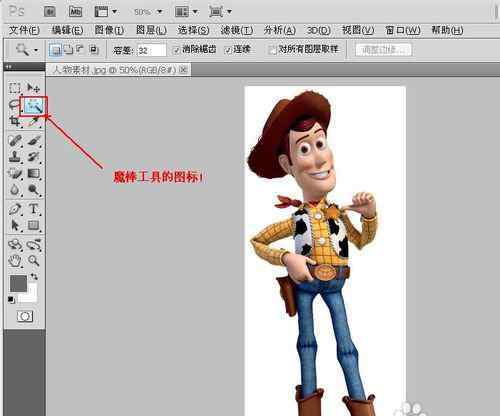Select the Pen tool

[x=15, y=209]
